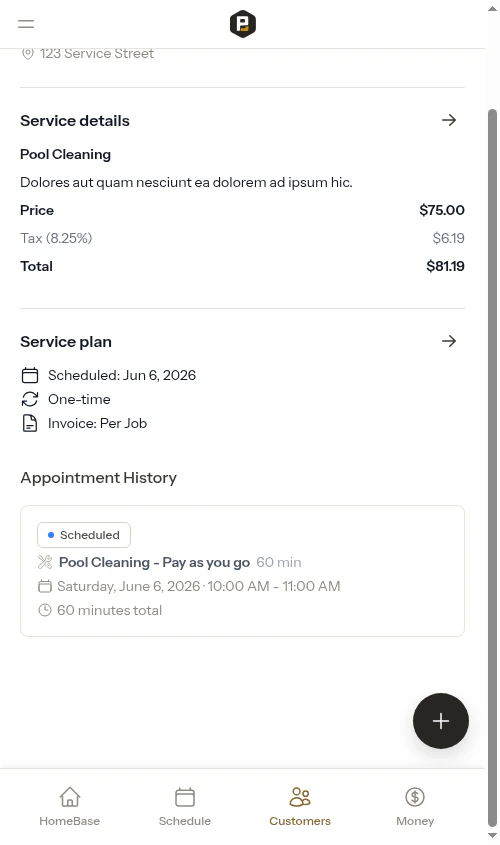Open the hamburger menu icon
Viewport: 500px width, 845px height.
(26, 24)
